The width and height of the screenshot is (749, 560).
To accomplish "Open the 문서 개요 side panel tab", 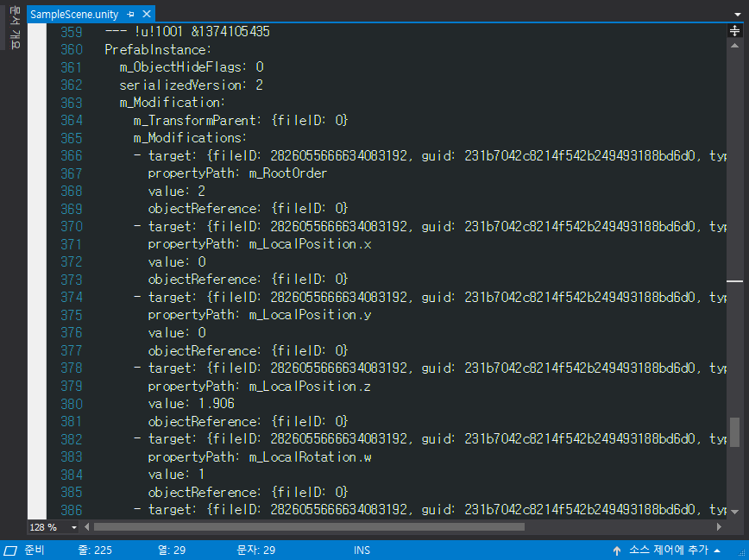I will point(15,28).
